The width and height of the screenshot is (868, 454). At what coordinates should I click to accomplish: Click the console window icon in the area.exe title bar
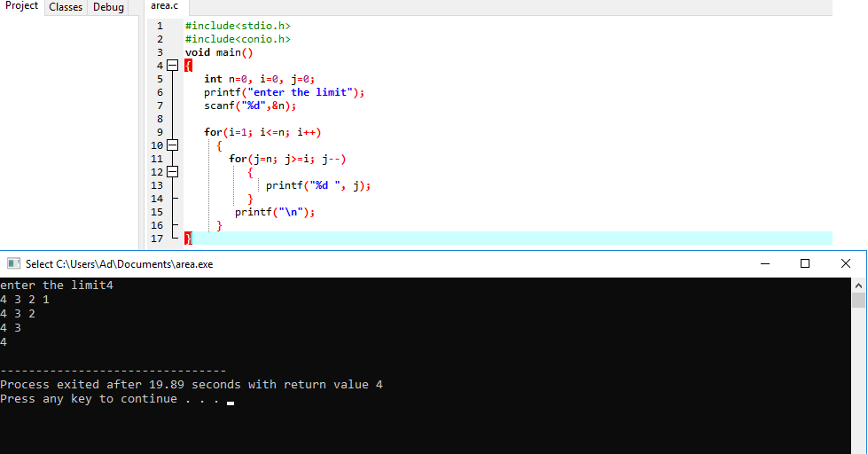[x=13, y=263]
